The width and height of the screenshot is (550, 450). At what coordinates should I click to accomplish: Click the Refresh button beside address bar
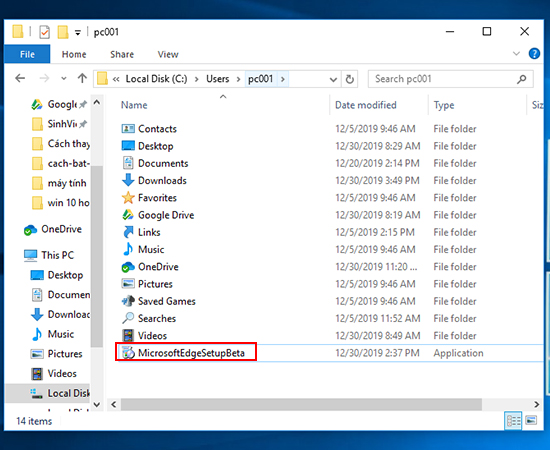click(350, 79)
